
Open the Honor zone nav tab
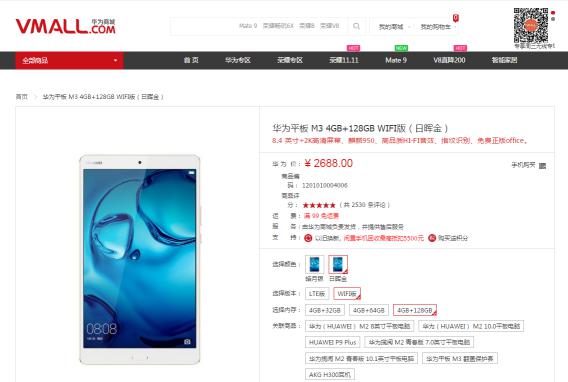pyautogui.click(x=290, y=60)
